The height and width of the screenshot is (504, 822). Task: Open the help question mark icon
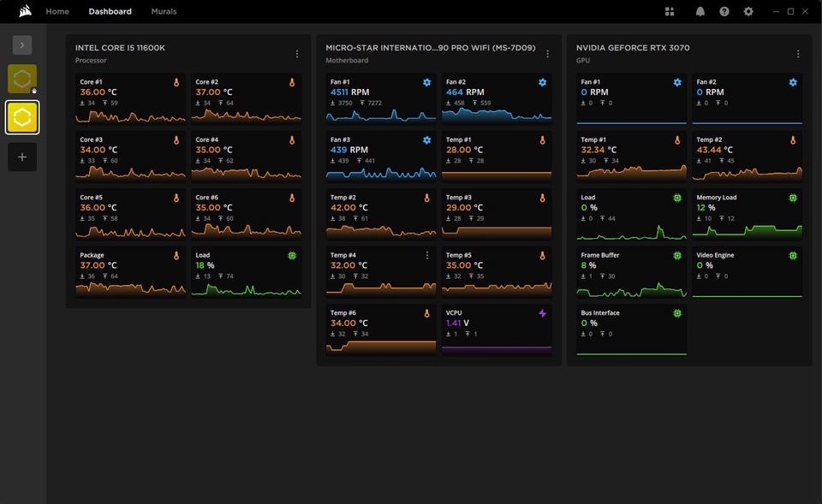point(724,12)
